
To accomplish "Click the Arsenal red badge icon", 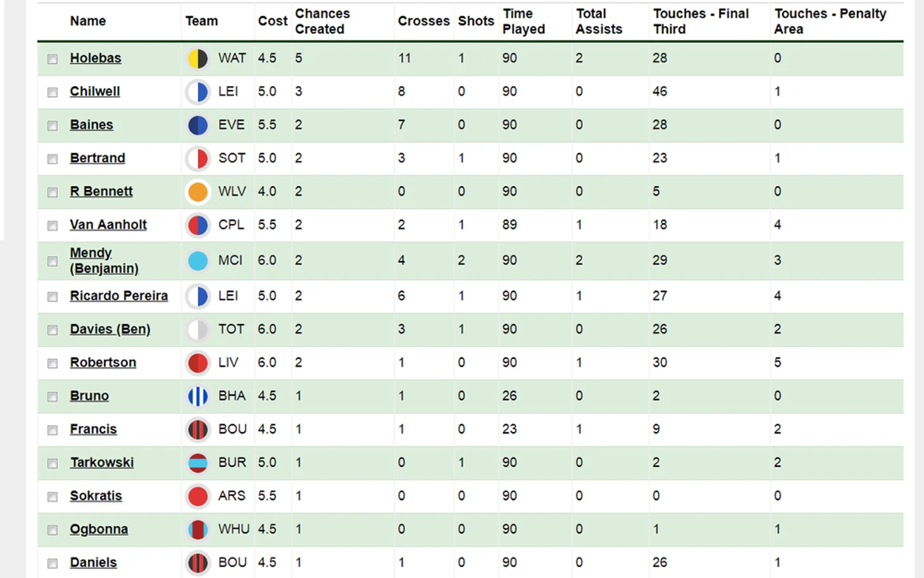I will click(x=198, y=496).
